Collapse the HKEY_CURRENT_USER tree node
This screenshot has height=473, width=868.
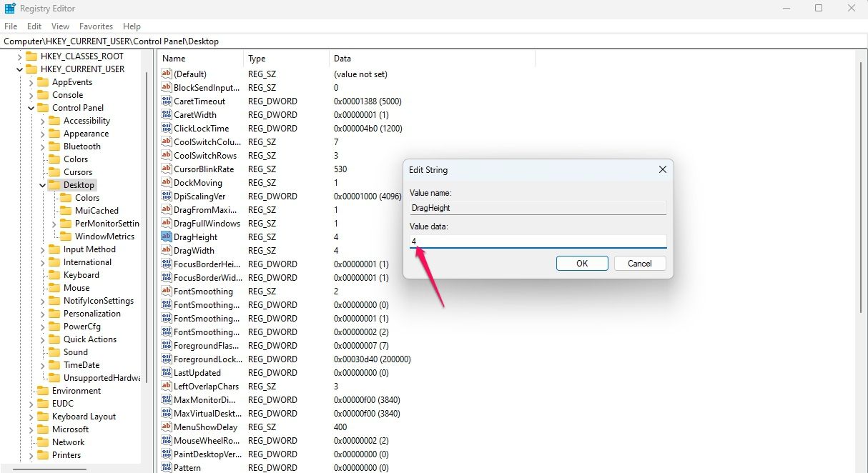[x=20, y=69]
